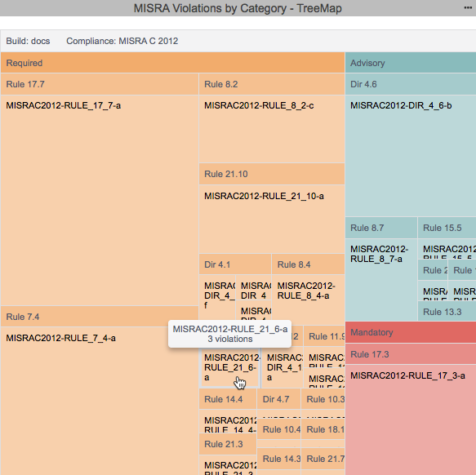Viewport: 476px width, 475px height.
Task: Select the MISRAC2012-RULE_8_4-a tile
Action: [308, 299]
